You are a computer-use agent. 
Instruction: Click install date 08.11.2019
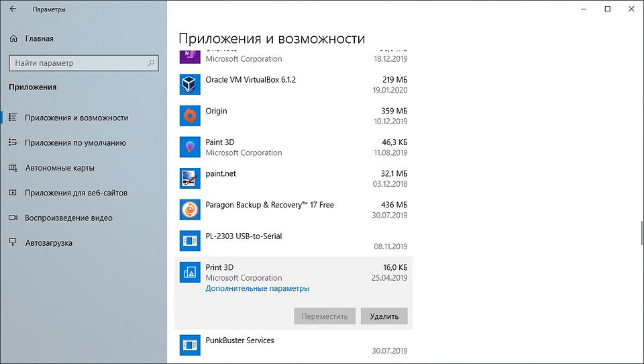pyautogui.click(x=390, y=246)
